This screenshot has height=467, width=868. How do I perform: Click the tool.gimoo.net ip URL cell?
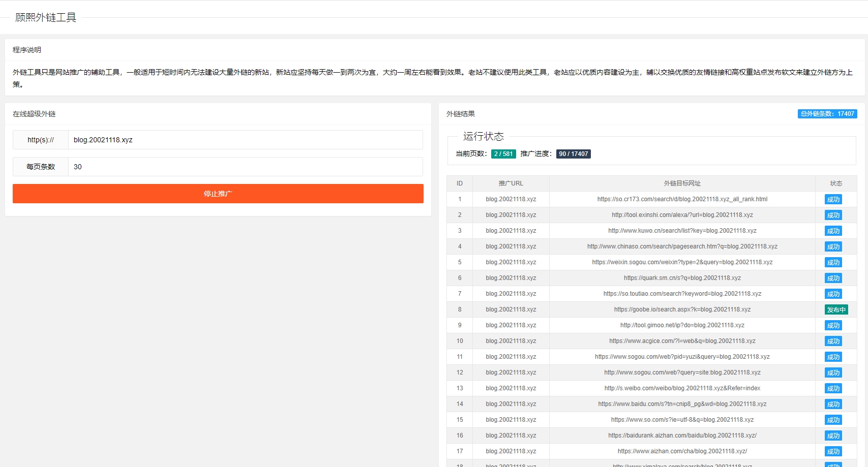(x=682, y=325)
